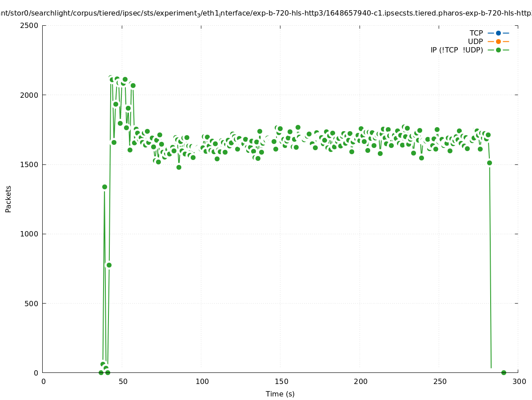Select the IP (!TCP !UDP) legend label
Viewport: 532px width, 400px height.
coord(456,50)
